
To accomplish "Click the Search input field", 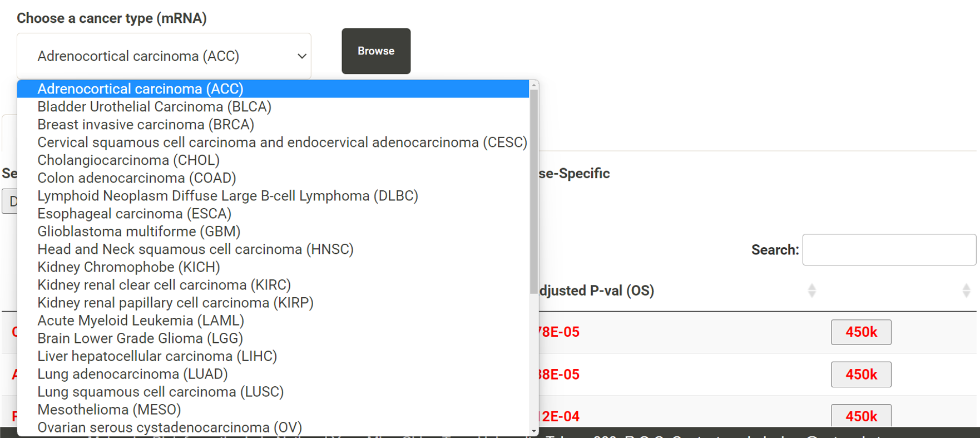I will point(889,250).
